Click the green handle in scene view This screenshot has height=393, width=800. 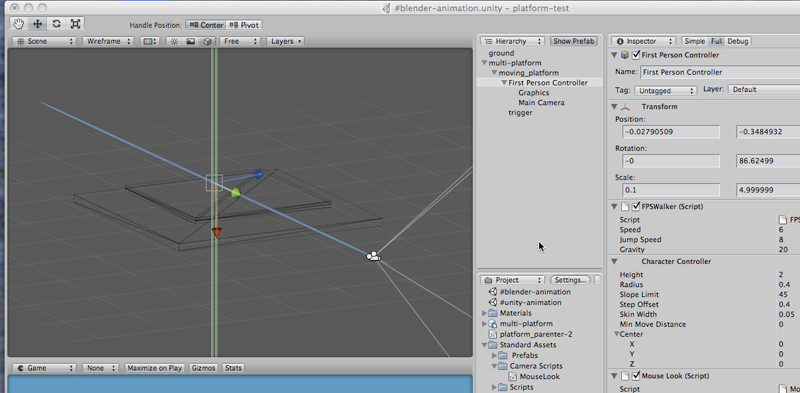[236, 193]
